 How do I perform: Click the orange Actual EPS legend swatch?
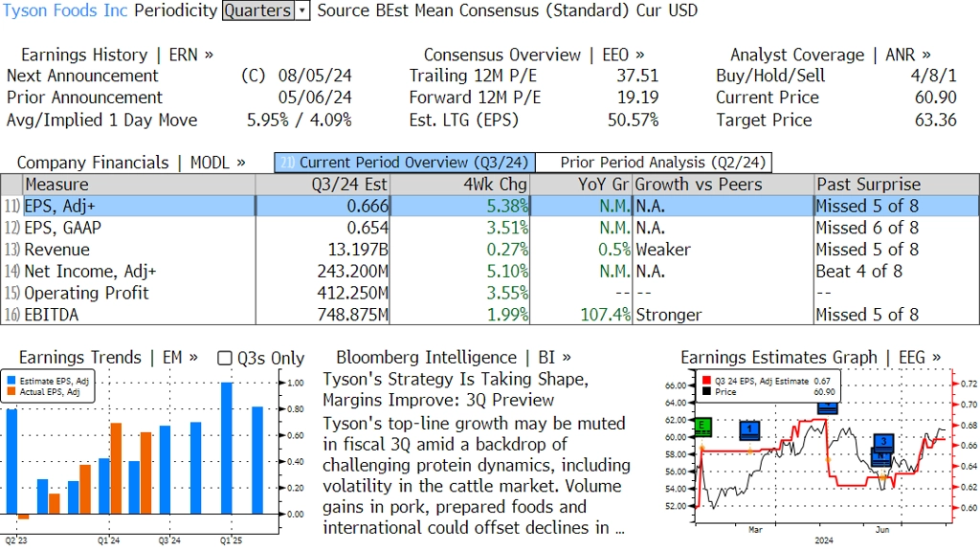[x=11, y=391]
